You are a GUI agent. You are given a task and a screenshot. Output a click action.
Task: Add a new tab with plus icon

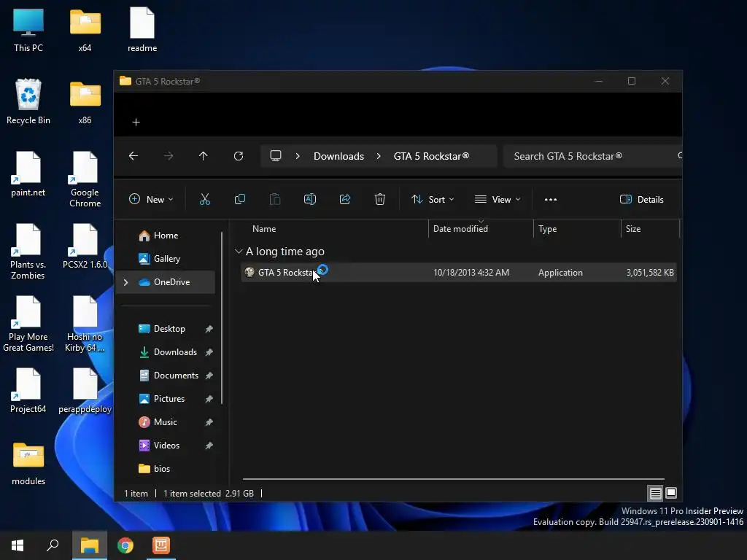tap(136, 122)
